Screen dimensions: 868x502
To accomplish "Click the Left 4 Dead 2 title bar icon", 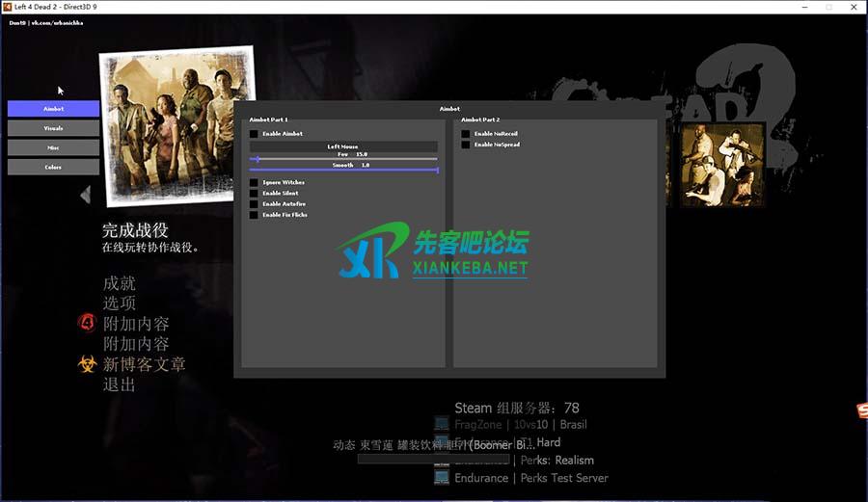I will click(x=8, y=7).
